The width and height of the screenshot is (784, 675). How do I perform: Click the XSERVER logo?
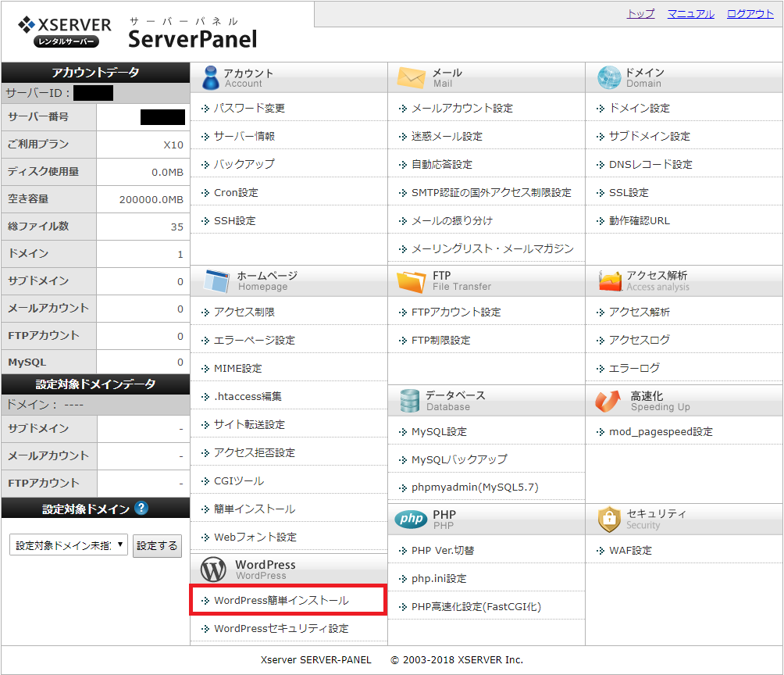(65, 31)
